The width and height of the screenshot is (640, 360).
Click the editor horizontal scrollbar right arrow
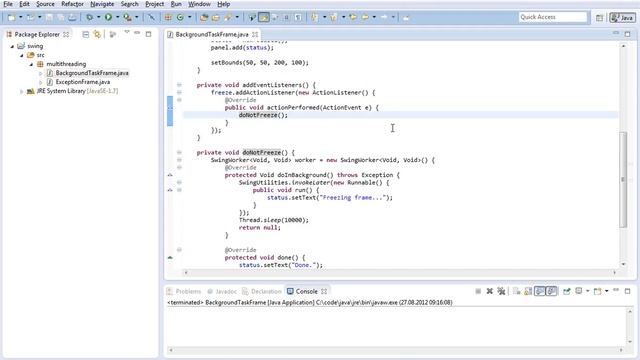pos(615,272)
